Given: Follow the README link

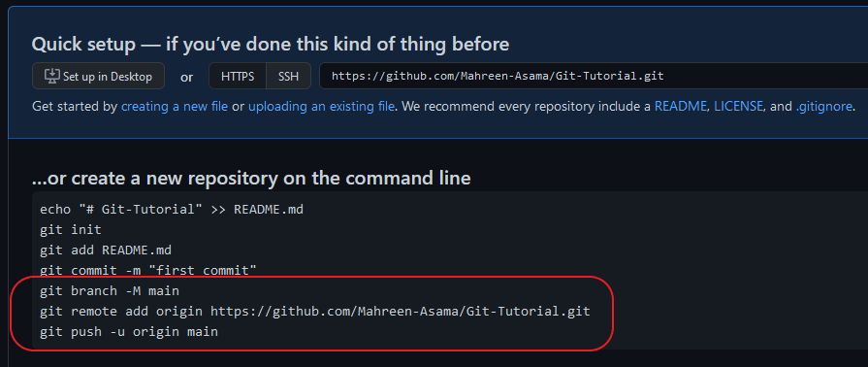Looking at the screenshot, I should [x=681, y=106].
